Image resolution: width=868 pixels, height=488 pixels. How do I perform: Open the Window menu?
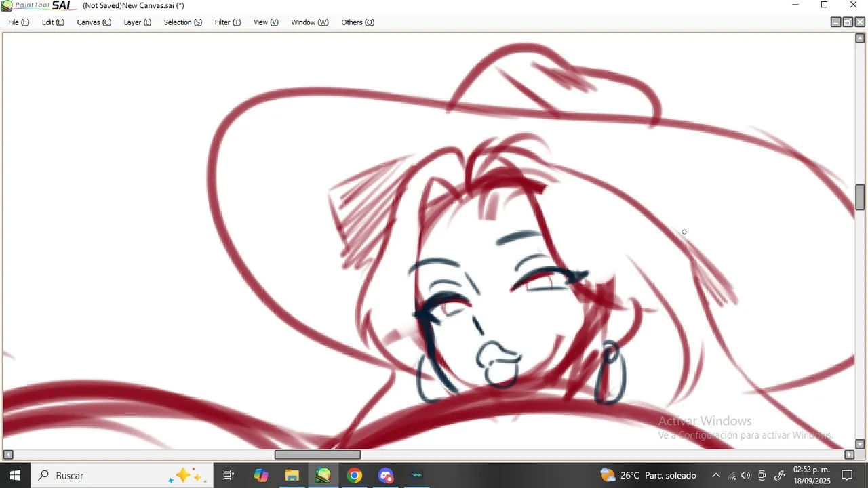point(309,22)
